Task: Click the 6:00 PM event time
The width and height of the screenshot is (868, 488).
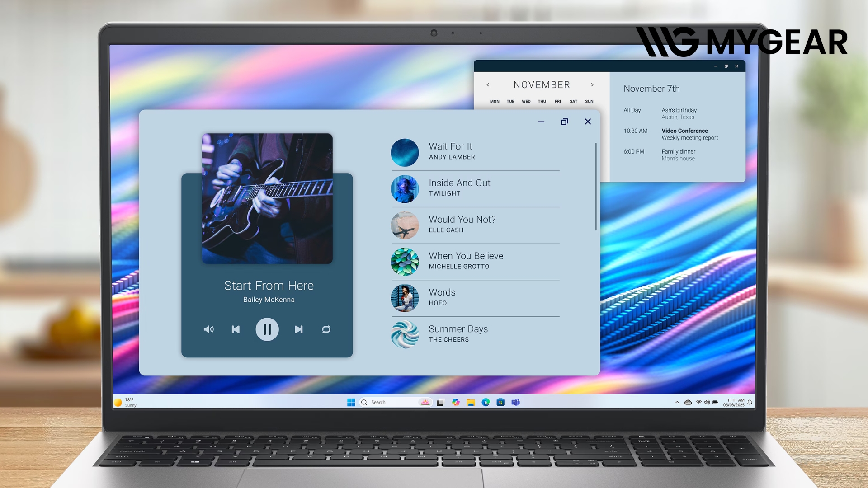Action: (634, 152)
